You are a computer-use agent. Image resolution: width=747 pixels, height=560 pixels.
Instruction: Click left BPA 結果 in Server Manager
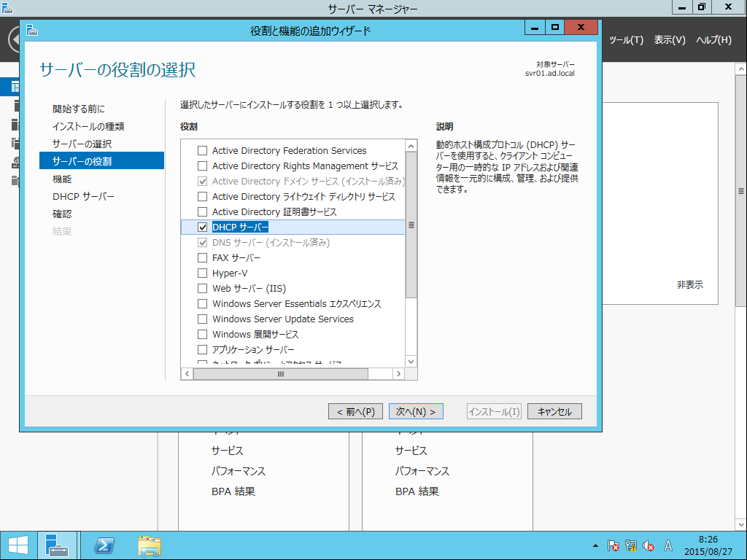click(233, 491)
